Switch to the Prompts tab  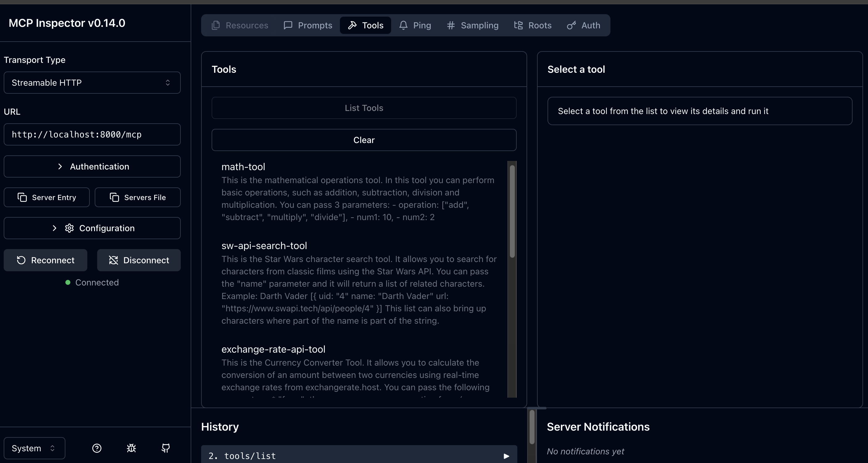tap(308, 25)
